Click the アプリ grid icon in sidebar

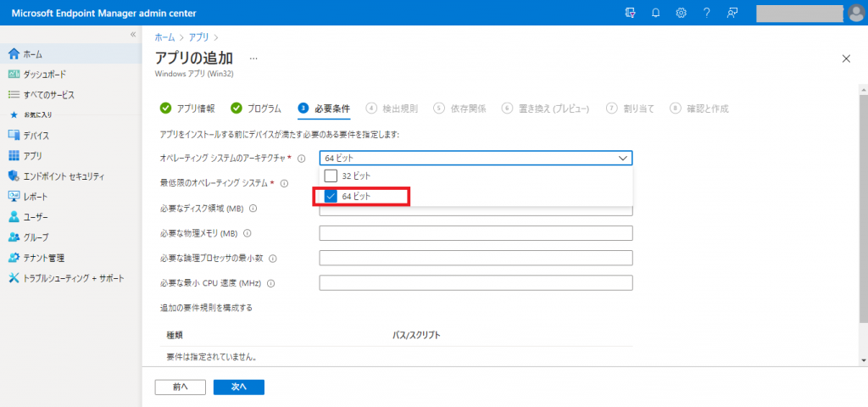pyautogui.click(x=14, y=156)
